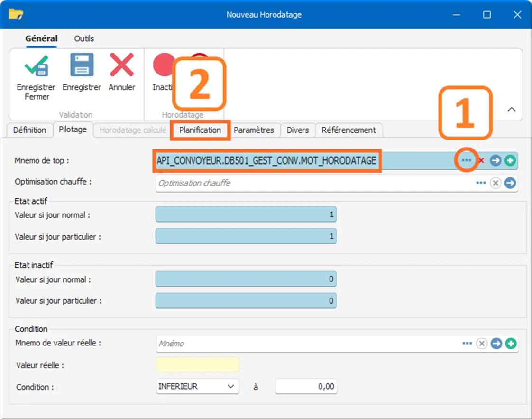The width and height of the screenshot is (532, 419).
Task: Click the condition threshold 0,00 field
Action: click(306, 386)
